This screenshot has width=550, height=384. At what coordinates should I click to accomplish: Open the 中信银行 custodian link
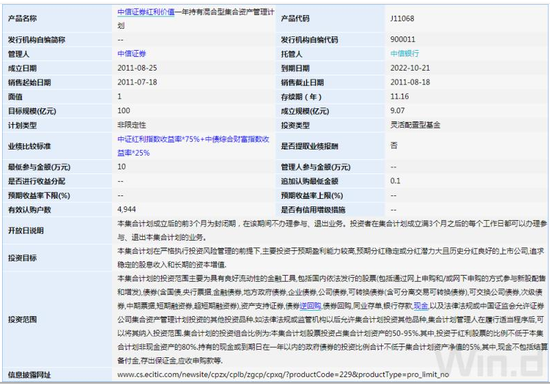(404, 53)
